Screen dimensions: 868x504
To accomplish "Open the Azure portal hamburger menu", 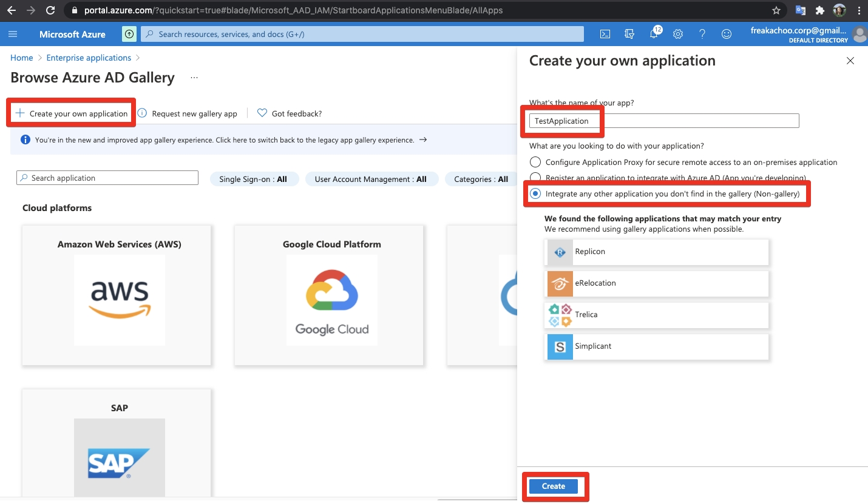I will tap(13, 34).
